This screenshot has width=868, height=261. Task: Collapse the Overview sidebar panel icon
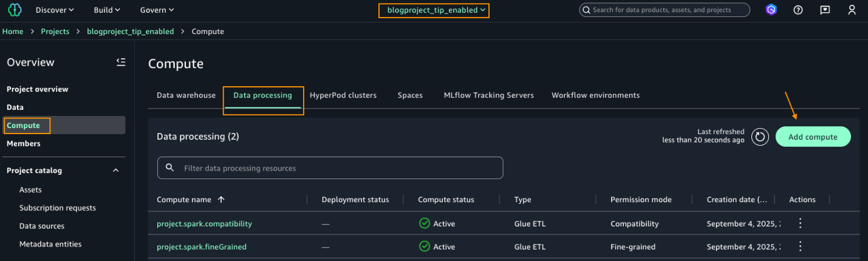[x=121, y=62]
